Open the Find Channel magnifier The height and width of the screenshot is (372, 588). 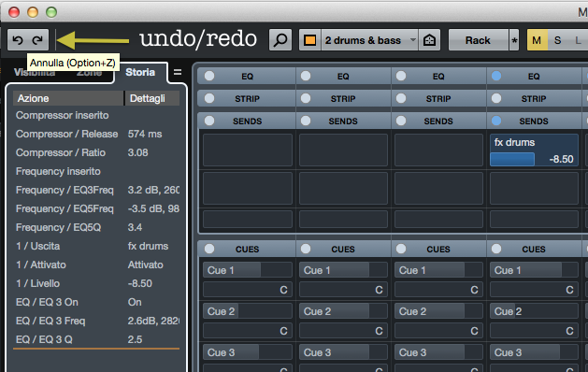(x=280, y=40)
